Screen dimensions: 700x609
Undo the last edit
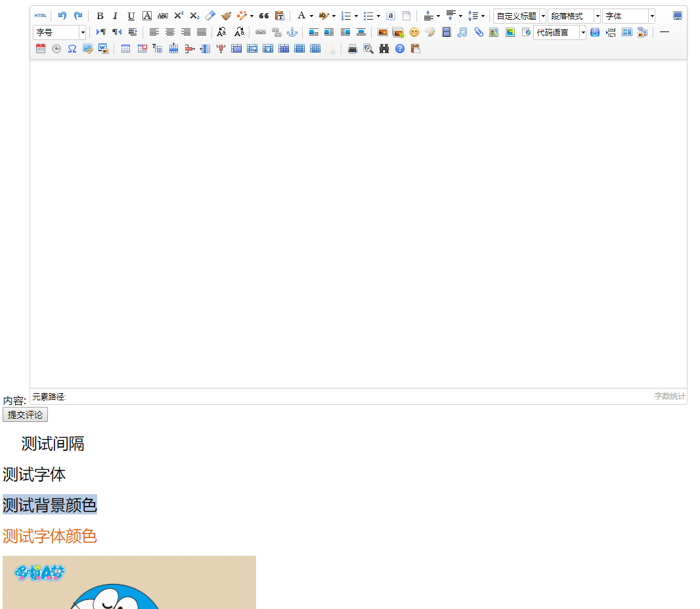tap(62, 16)
